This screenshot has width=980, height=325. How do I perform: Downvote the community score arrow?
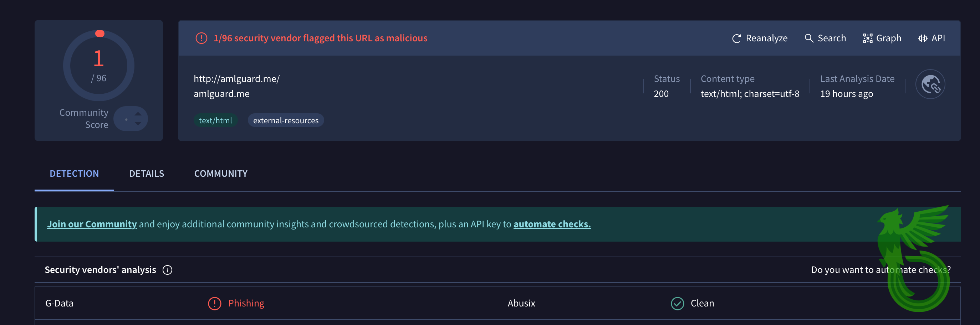coord(138,124)
